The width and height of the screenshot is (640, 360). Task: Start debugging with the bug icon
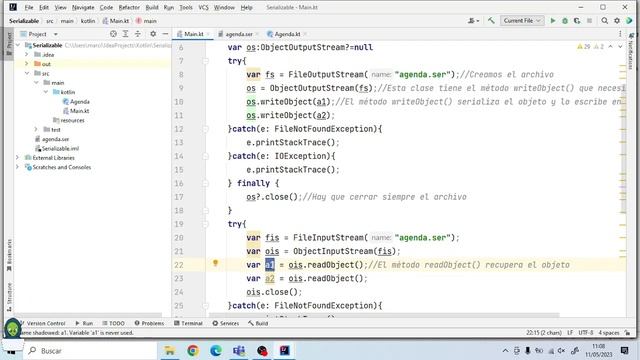[565, 20]
